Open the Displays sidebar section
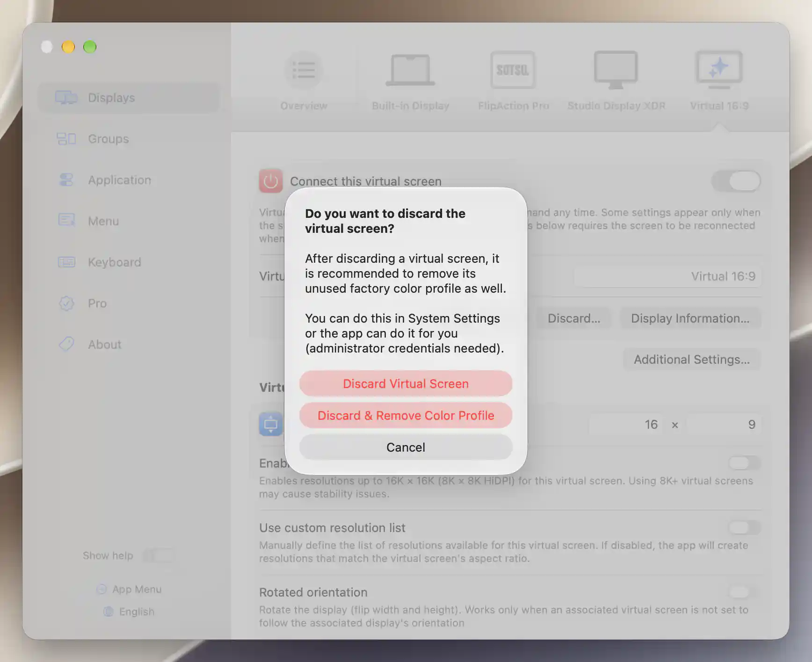Viewport: 812px width, 662px height. [x=129, y=98]
